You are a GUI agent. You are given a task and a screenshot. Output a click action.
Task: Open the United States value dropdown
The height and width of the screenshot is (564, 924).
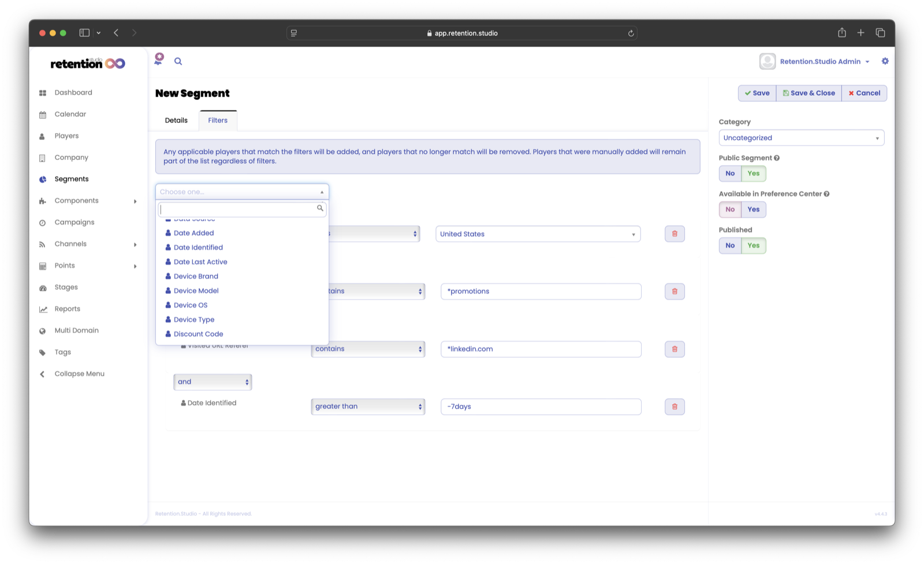point(538,234)
